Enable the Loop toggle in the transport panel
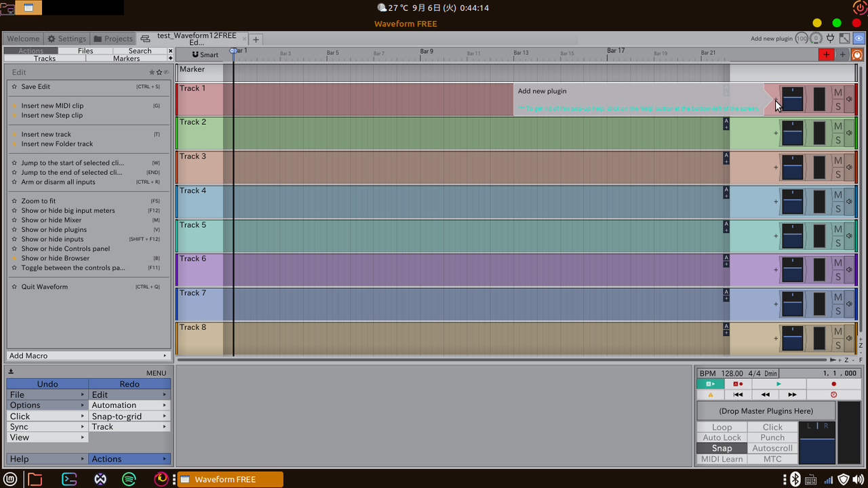Image resolution: width=868 pixels, height=488 pixels. coord(722,427)
